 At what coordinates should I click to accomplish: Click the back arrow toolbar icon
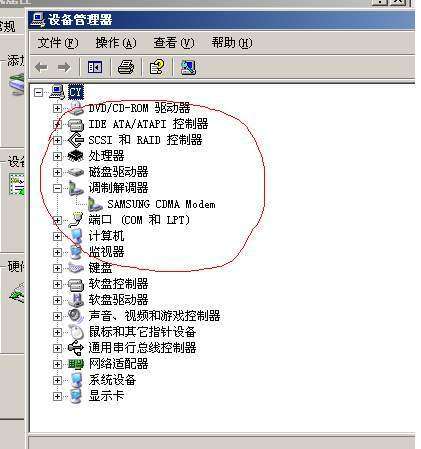[41, 67]
